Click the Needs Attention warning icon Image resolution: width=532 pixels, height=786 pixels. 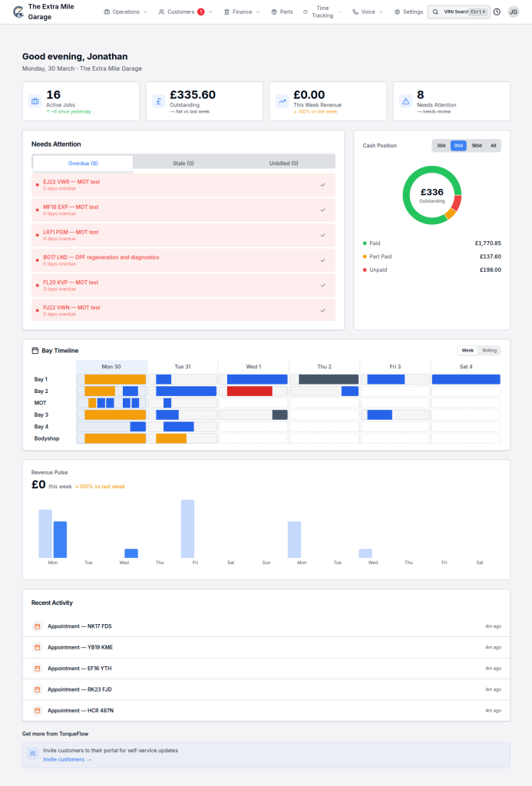[x=405, y=101]
